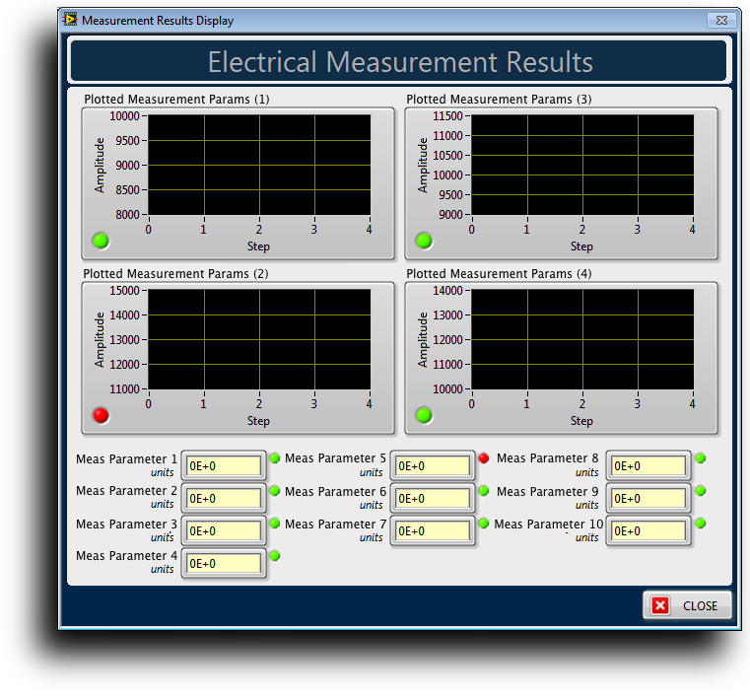Select the Meas Parameter 1 value field

(x=224, y=466)
